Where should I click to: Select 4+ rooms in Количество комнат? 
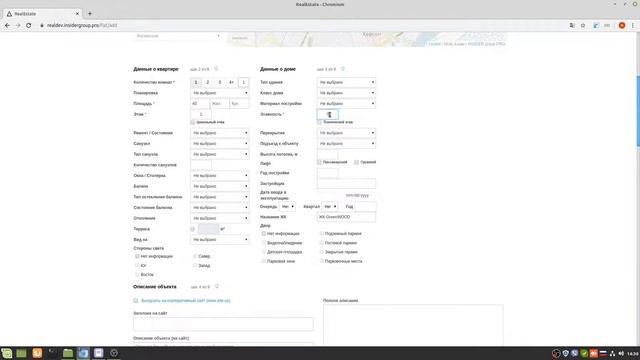[x=231, y=82]
